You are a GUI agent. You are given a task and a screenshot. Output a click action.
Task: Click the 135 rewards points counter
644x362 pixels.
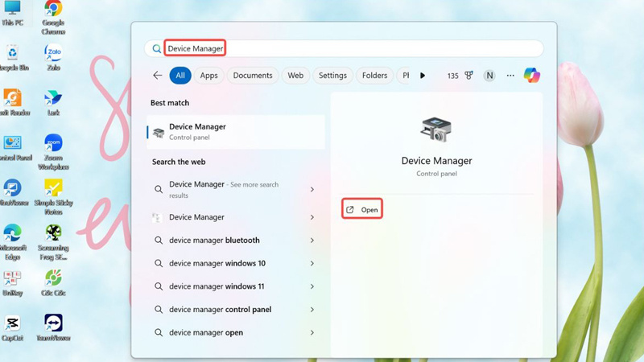pyautogui.click(x=452, y=76)
